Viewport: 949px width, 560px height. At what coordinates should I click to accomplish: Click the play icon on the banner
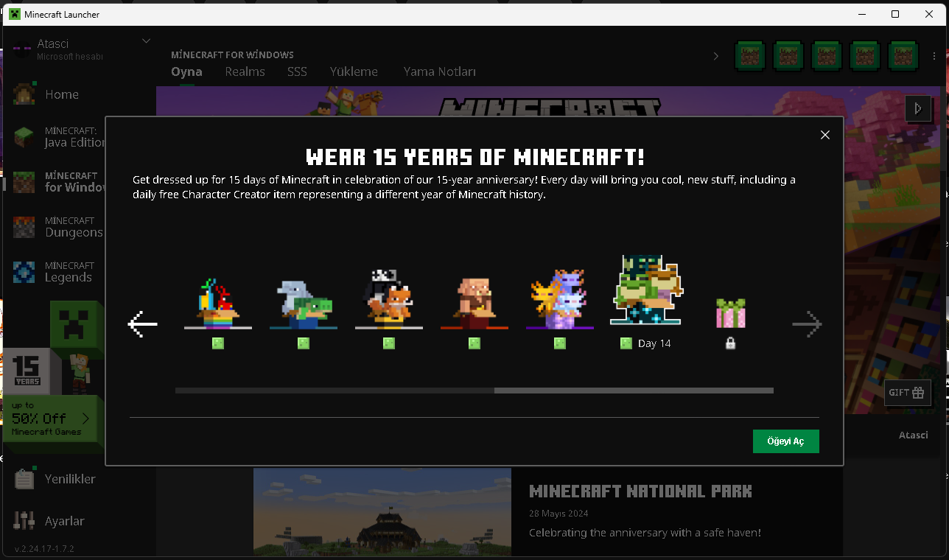tap(917, 109)
